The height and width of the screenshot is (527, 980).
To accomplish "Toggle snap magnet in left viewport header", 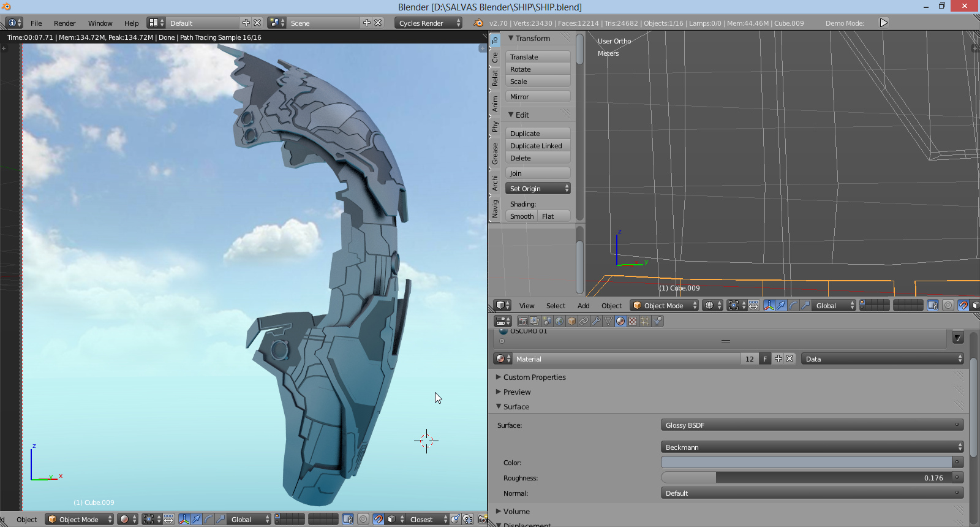I will tap(378, 519).
